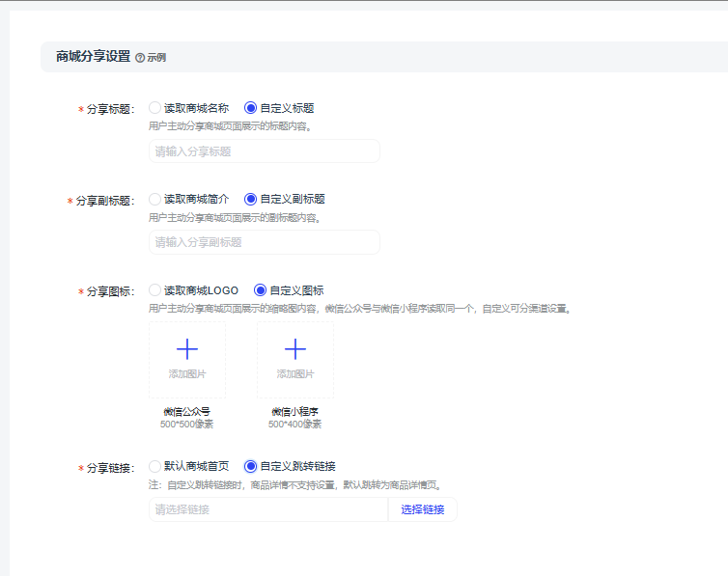This screenshot has width=728, height=576.
Task: Click the 微信小程序 label under uploader
Action: pos(295,411)
